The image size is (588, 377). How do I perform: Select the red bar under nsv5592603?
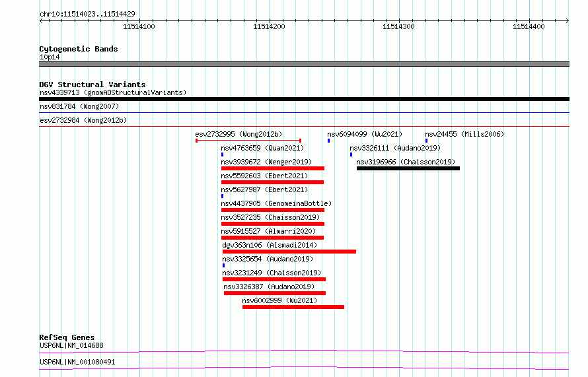click(x=272, y=182)
